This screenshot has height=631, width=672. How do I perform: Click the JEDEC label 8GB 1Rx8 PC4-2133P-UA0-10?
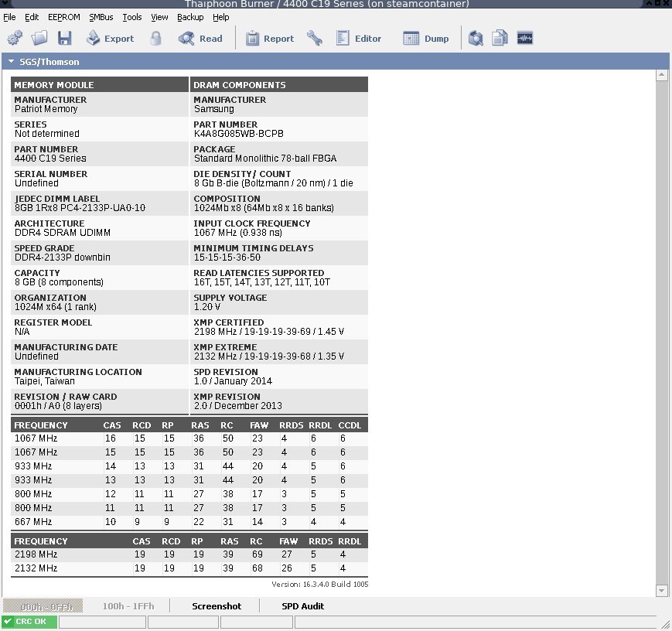tap(80, 208)
